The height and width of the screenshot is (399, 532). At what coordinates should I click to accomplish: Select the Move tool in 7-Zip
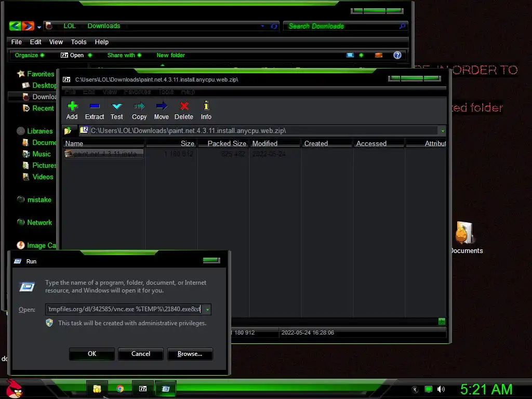point(161,111)
